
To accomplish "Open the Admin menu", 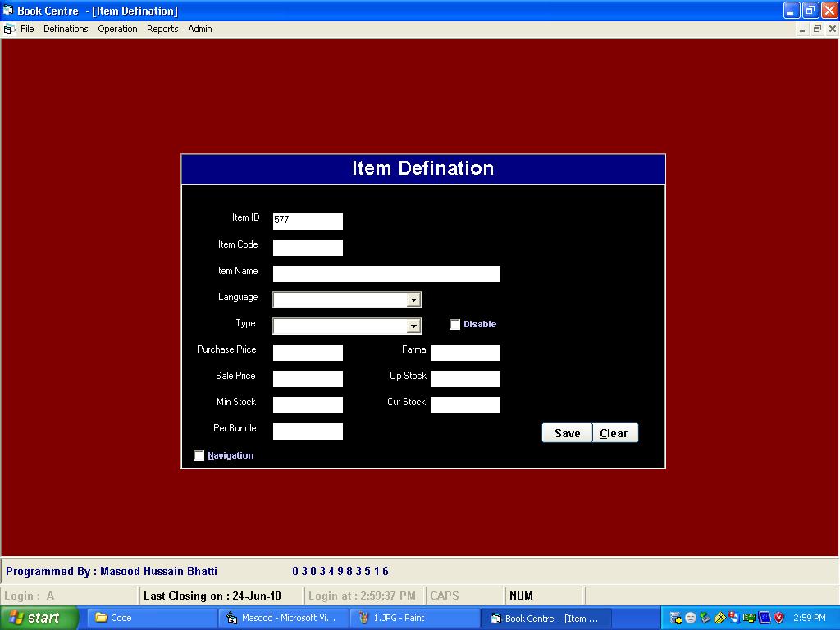I will pos(200,29).
